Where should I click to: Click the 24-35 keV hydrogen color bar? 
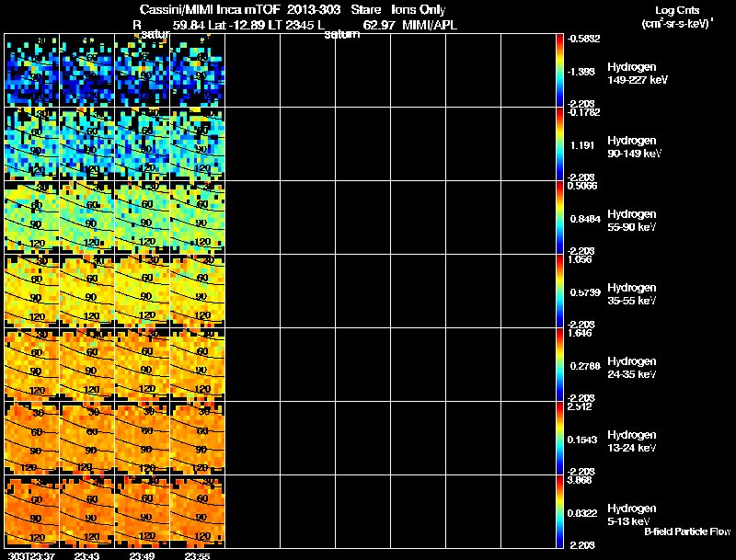(560, 364)
